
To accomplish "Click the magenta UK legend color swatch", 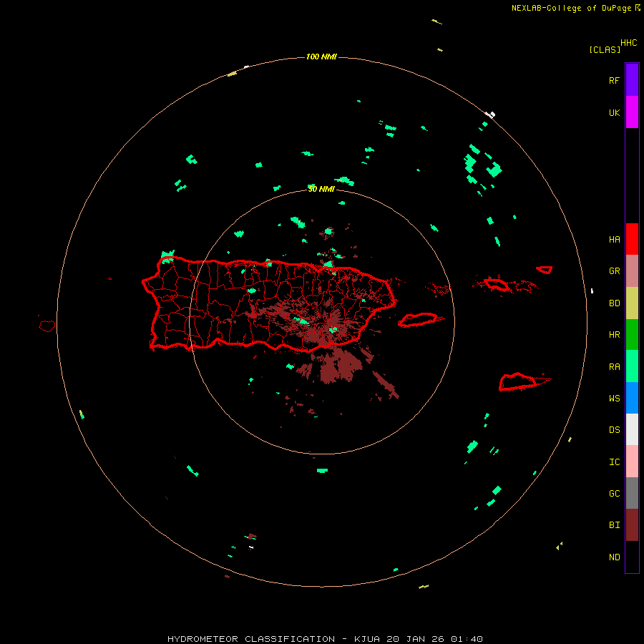I will coord(632,112).
